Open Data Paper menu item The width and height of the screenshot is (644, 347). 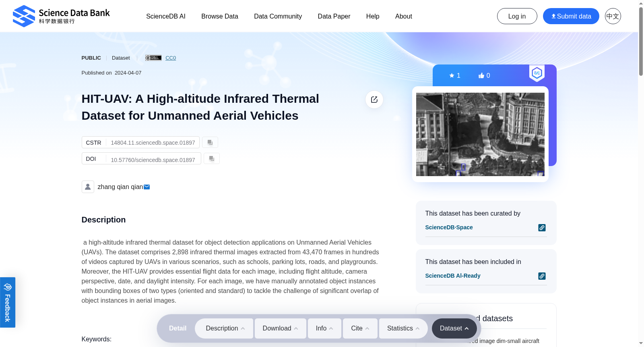(334, 16)
